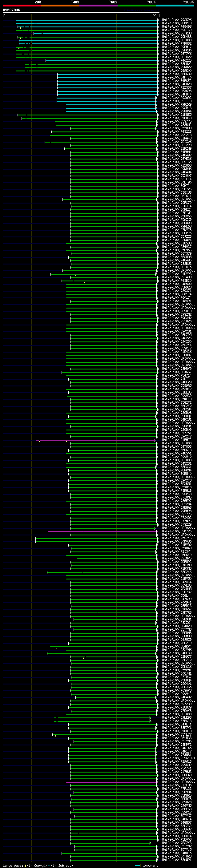Click the UniRef100_B7FSI3 label
Image resolution: width=197 pixels, height=868 pixels.
tap(176, 721)
